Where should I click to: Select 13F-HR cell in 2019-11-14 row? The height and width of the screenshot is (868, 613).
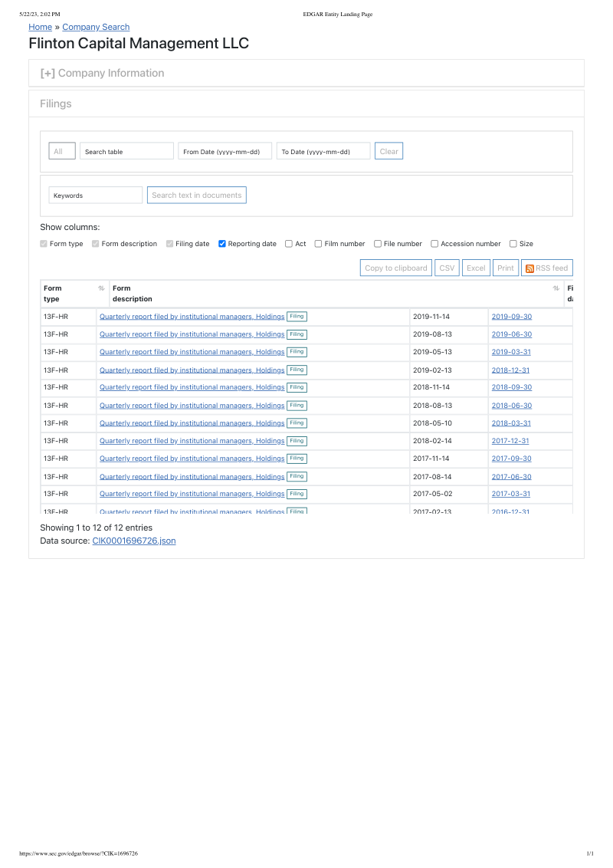[x=69, y=317]
